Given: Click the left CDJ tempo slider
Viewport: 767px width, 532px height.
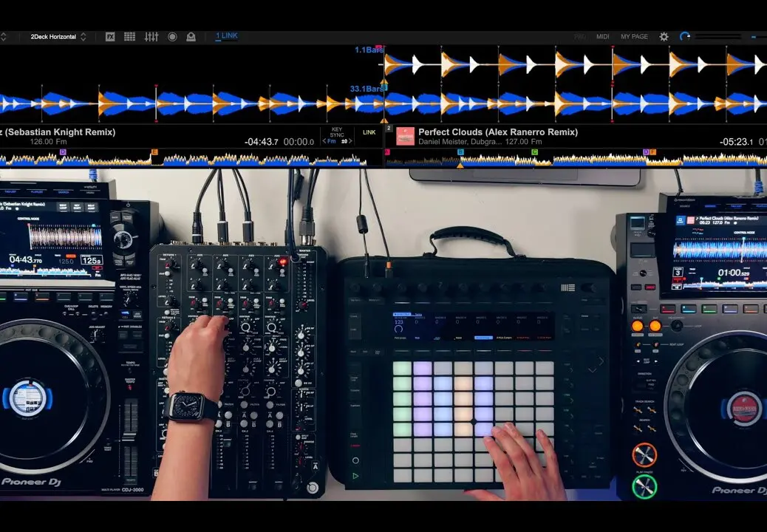Looking at the screenshot, I should pos(130,437).
